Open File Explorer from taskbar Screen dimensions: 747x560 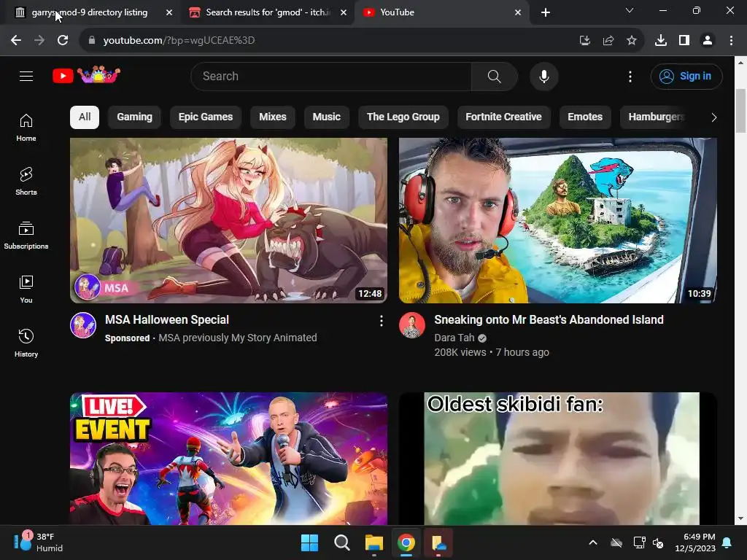374,542
